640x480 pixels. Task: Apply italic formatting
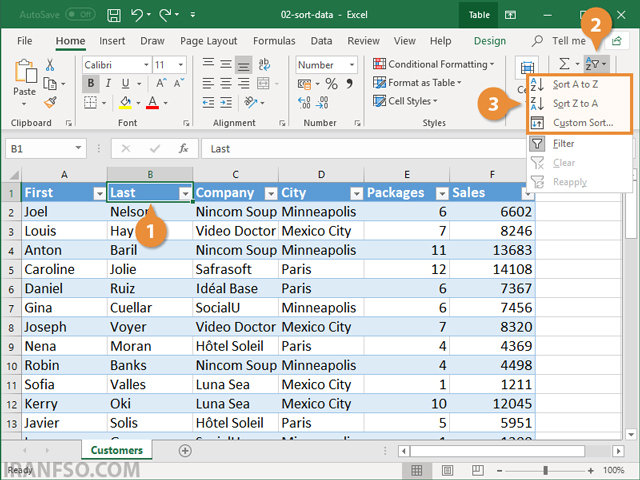coord(108,84)
